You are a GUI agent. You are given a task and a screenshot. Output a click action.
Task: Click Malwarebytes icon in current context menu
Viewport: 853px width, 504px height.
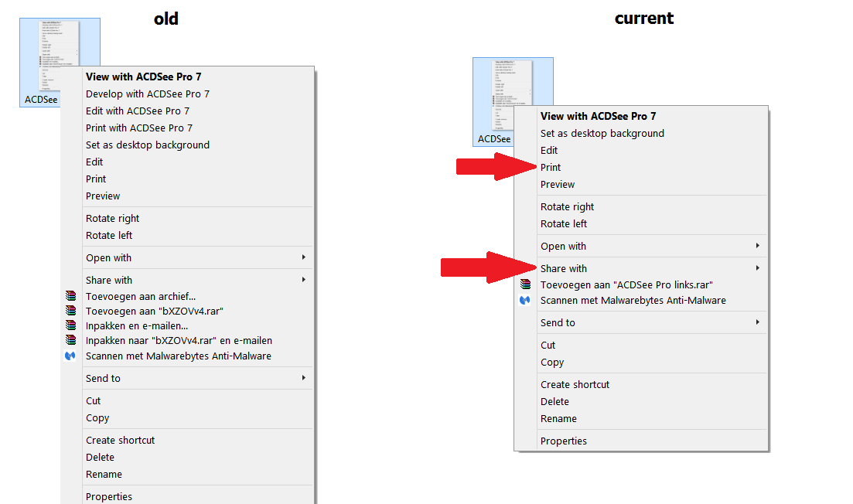coord(524,300)
